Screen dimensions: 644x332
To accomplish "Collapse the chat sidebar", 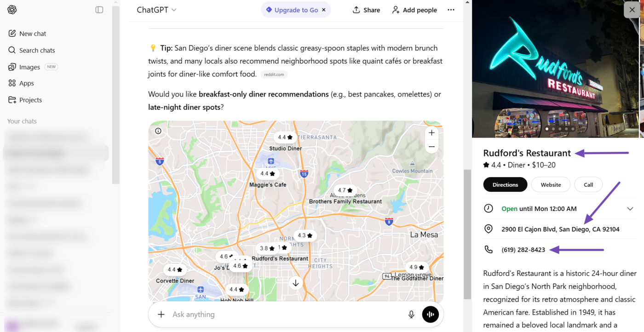I will 99,9.
